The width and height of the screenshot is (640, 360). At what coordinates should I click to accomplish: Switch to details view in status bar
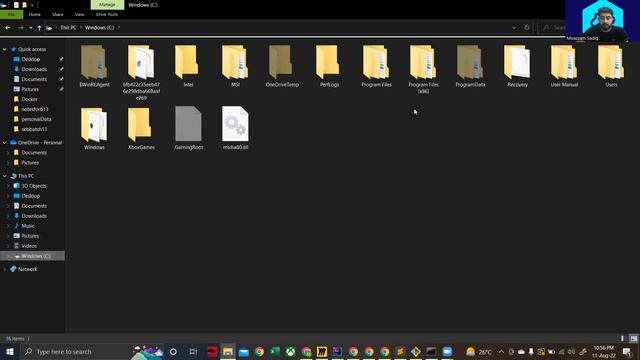(622, 338)
